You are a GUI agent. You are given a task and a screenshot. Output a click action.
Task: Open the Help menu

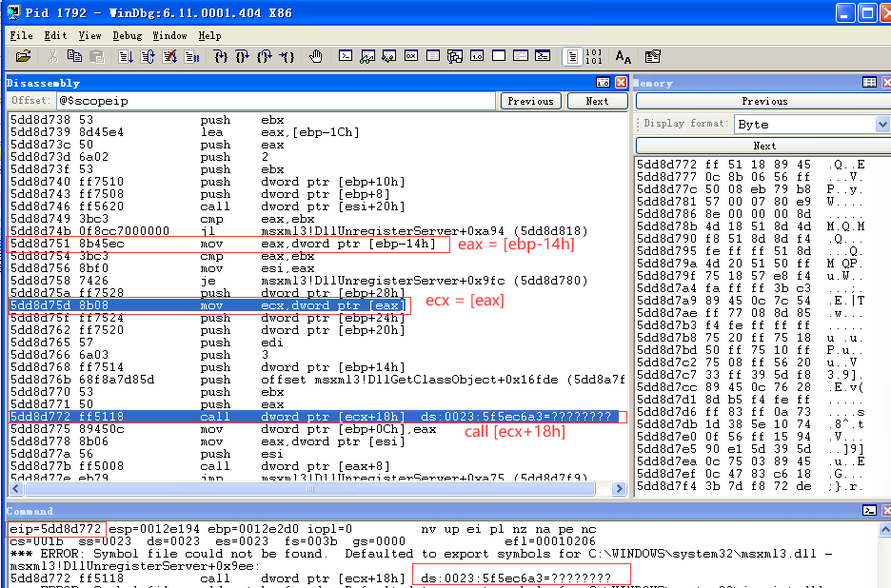click(x=209, y=35)
